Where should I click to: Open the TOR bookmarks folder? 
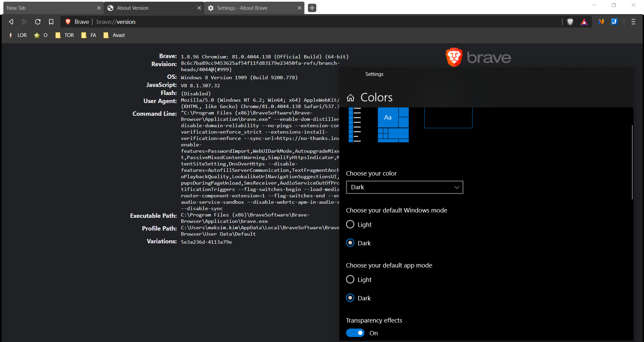click(64, 35)
